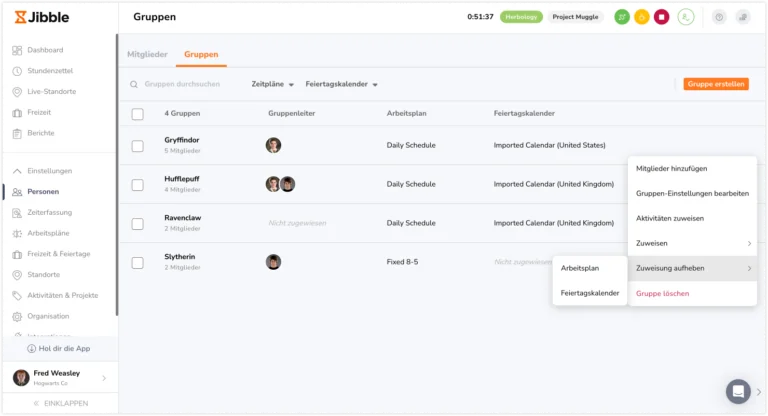Open Stundenzettel clock icon in sidebar
768x416 pixels.
pos(17,71)
